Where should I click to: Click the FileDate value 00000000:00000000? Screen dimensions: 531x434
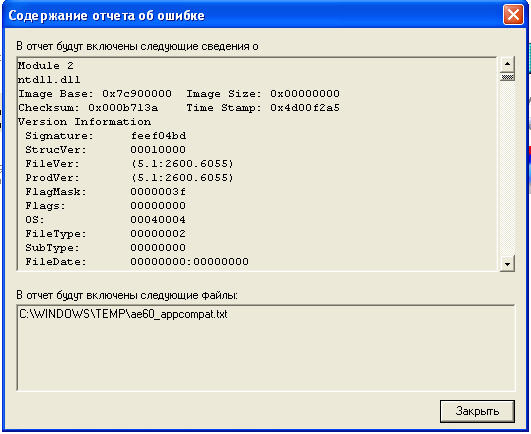(x=190, y=262)
